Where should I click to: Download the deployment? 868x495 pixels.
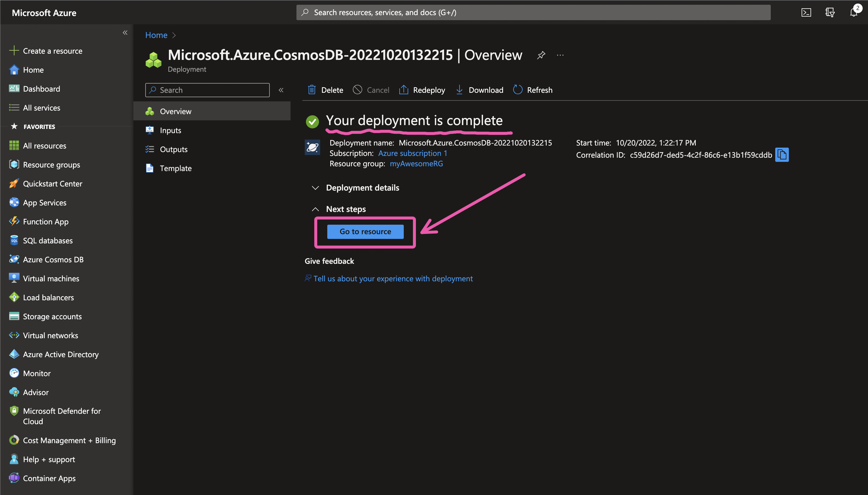pos(479,90)
